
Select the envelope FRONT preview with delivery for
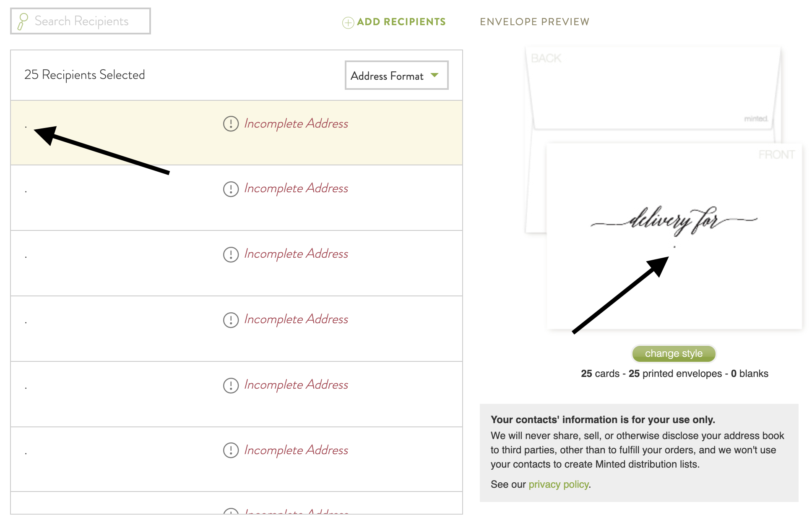point(674,236)
